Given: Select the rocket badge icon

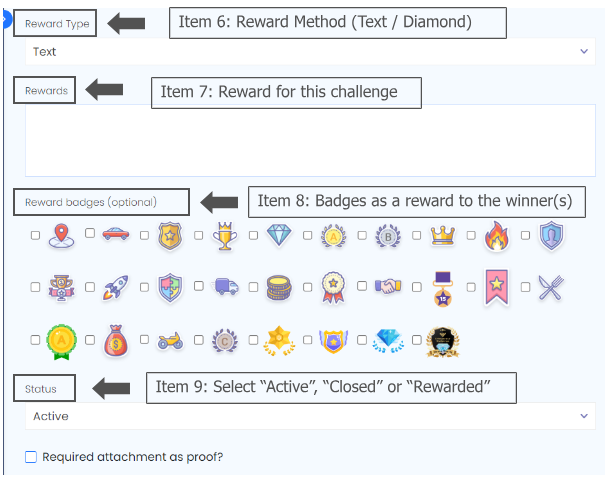Looking at the screenshot, I should 116,288.
